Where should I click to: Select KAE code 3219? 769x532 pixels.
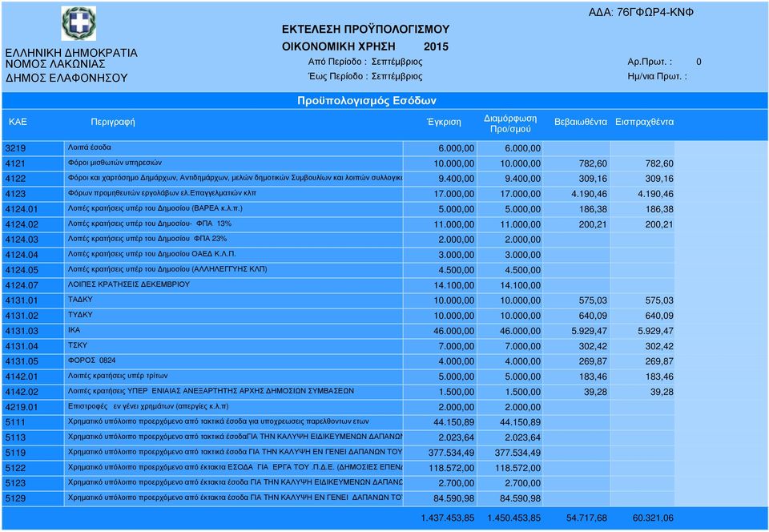coord(16,148)
